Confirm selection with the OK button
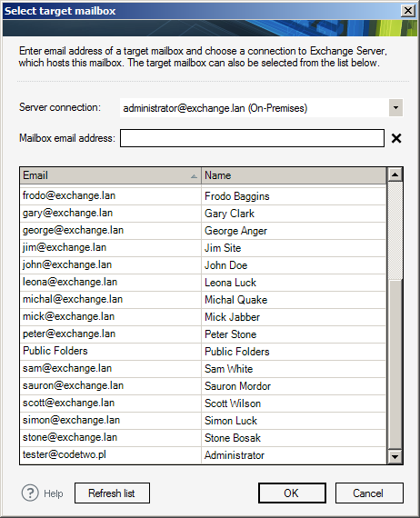This screenshot has width=420, height=518. 292,493
